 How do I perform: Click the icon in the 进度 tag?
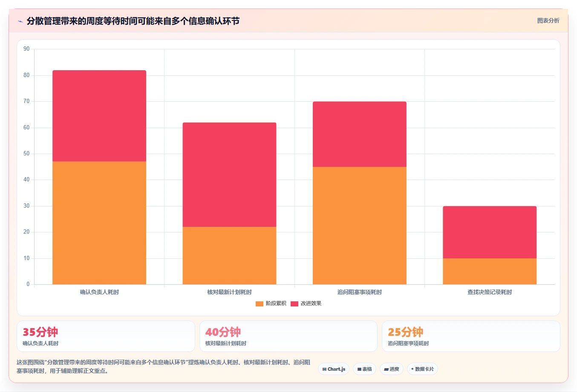[386, 369]
